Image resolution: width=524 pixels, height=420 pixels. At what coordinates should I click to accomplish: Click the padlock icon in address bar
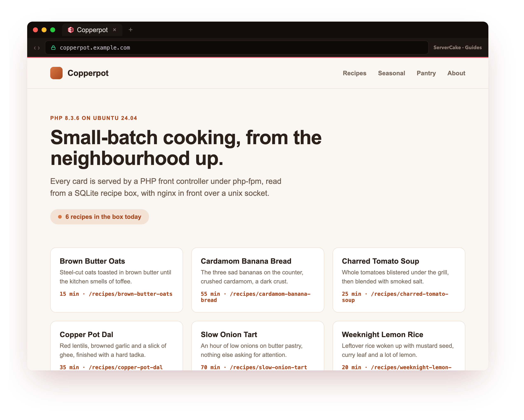tap(53, 48)
